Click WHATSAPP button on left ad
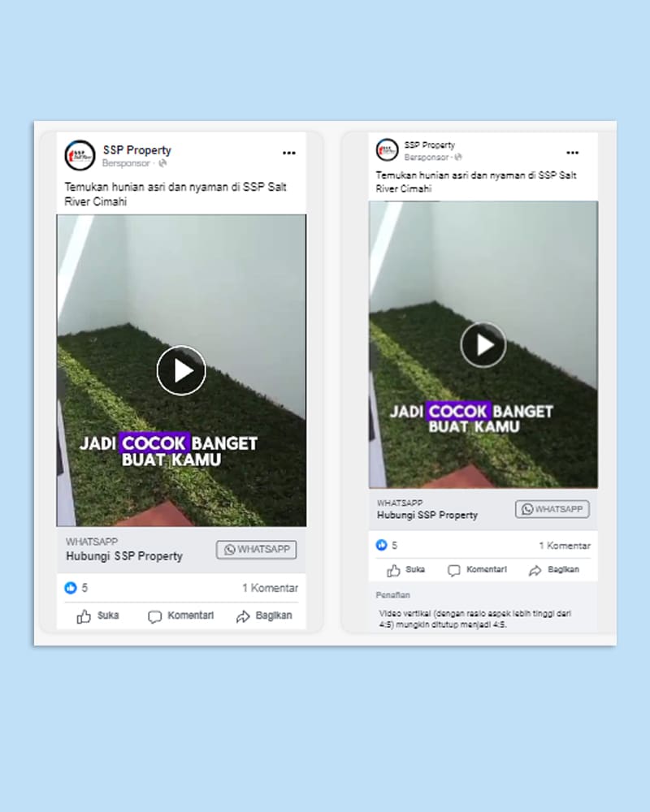Viewport: 650px width, 812px height. [257, 550]
